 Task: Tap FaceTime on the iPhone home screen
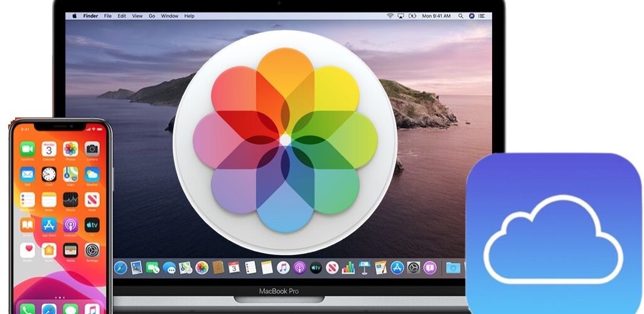click(x=28, y=149)
